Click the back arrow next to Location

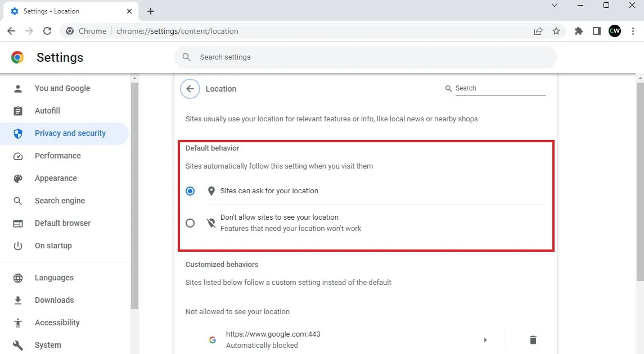(x=190, y=89)
